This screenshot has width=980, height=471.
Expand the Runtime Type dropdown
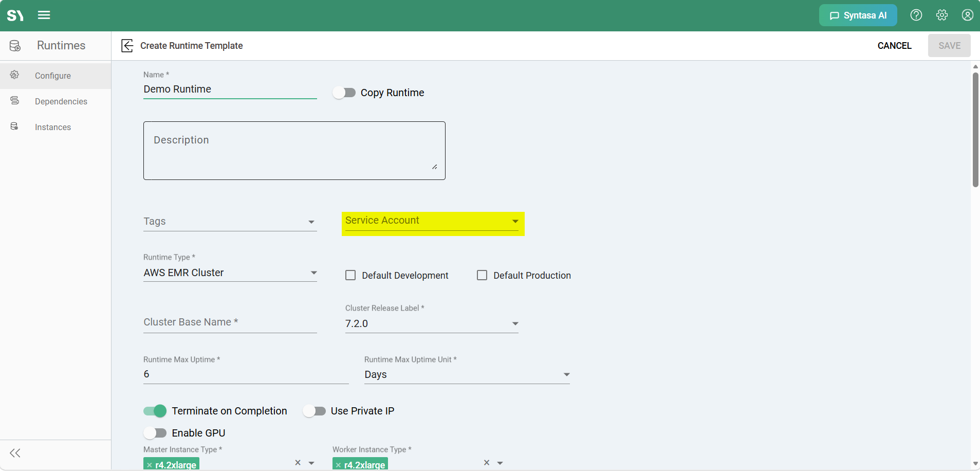point(230,273)
